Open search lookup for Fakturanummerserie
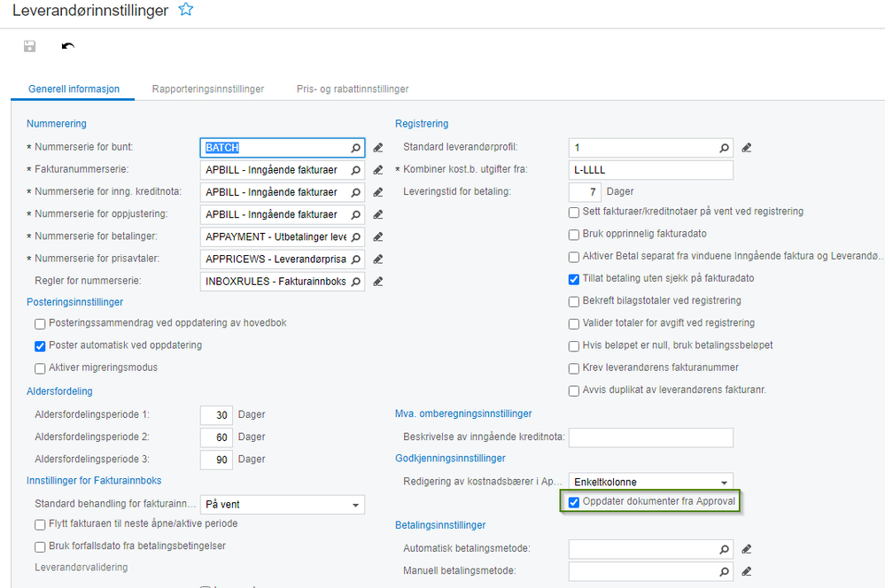 (355, 170)
